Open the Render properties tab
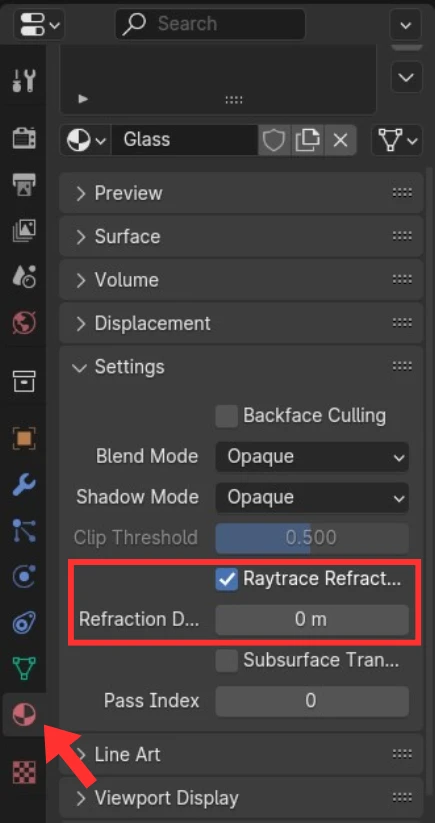 (x=24, y=138)
